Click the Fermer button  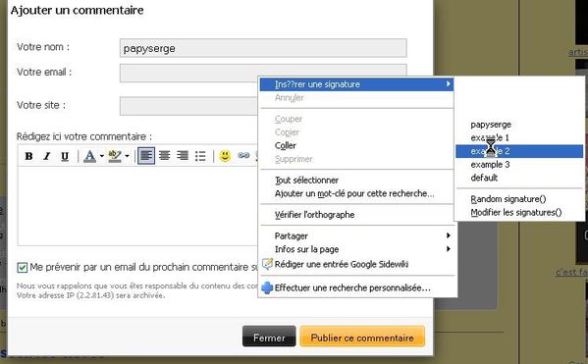269,337
